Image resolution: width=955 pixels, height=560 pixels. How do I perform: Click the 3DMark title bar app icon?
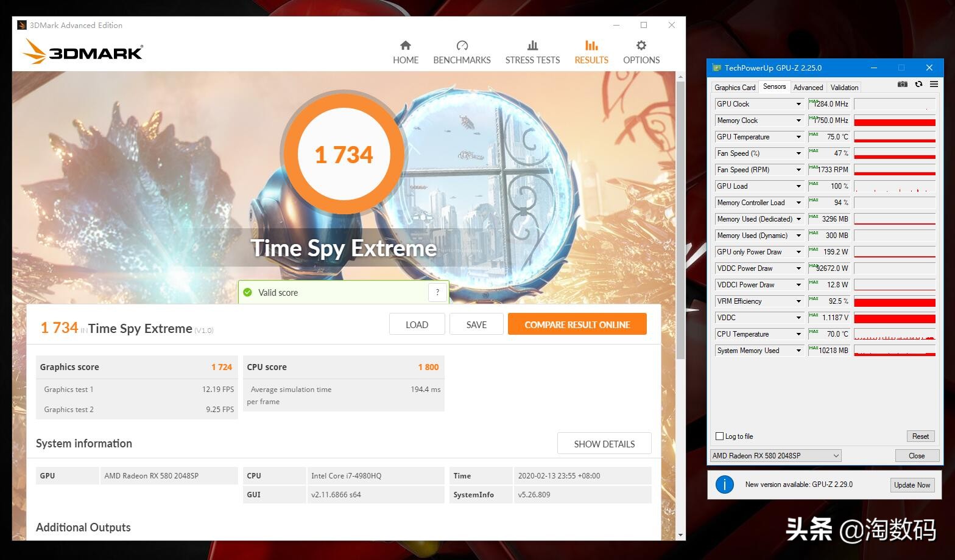coord(22,25)
